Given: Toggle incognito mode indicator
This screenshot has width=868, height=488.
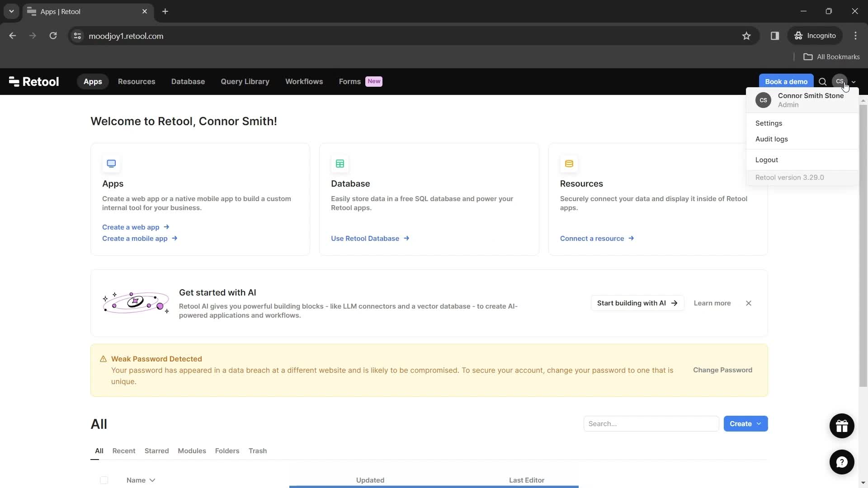Looking at the screenshot, I should (x=817, y=36).
